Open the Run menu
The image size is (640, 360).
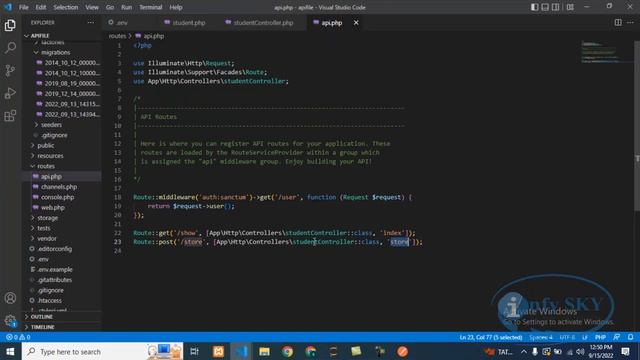[x=127, y=7]
